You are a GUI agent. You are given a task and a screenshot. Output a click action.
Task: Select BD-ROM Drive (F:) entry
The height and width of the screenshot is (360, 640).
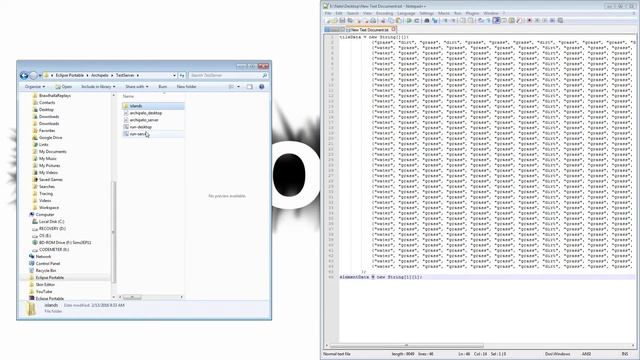pos(65,242)
